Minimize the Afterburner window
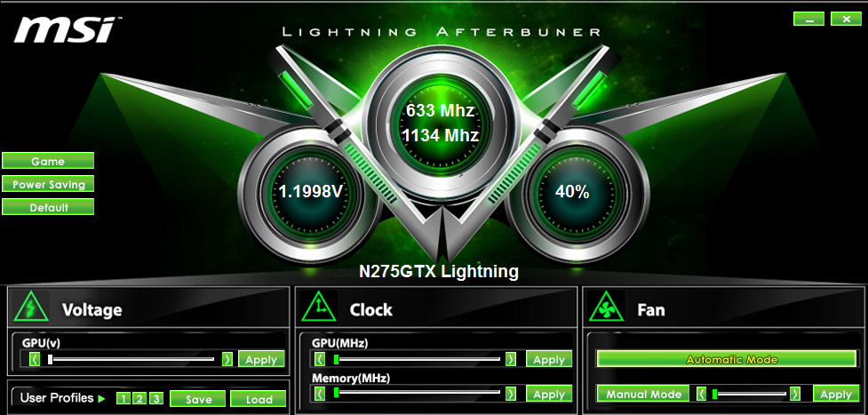The image size is (868, 415). [808, 19]
